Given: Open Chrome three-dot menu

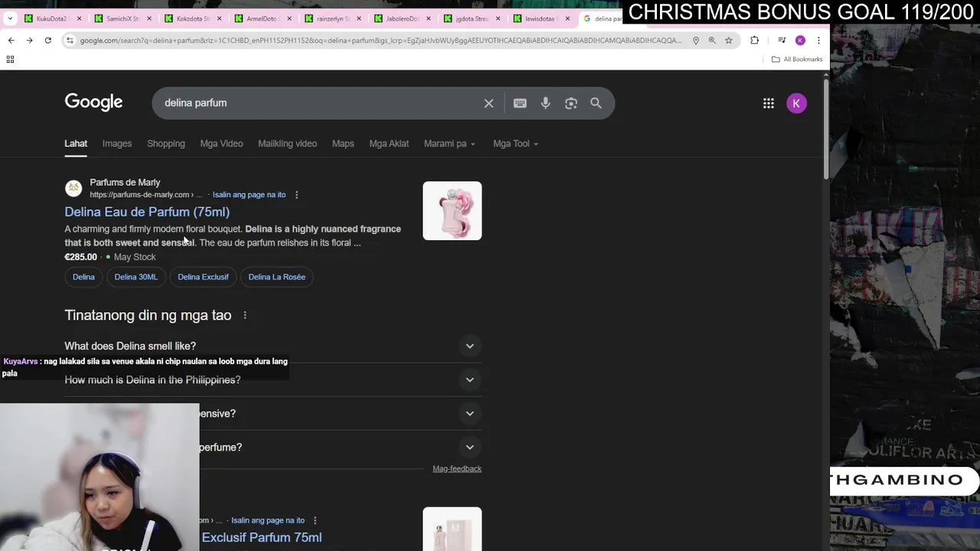Looking at the screenshot, I should (x=818, y=41).
